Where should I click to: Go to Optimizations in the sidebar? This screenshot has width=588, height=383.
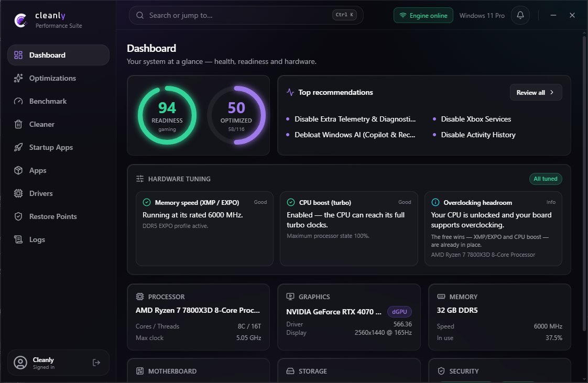click(x=59, y=78)
